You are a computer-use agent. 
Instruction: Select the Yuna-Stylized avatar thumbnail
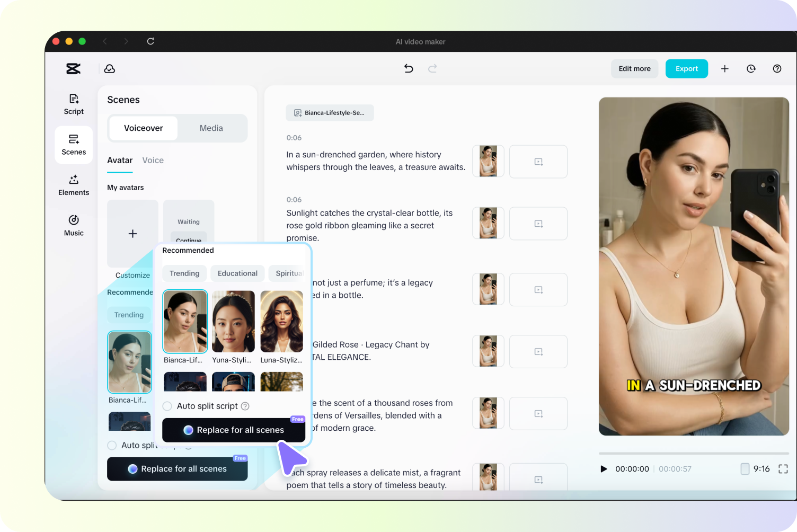(233, 321)
